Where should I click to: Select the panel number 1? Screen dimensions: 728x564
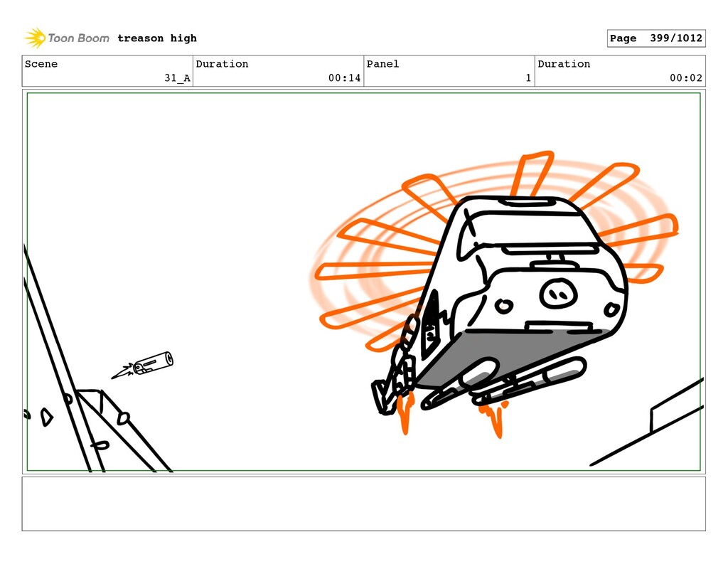click(528, 78)
